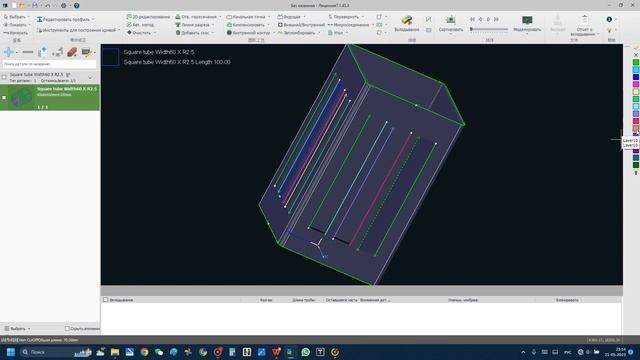Click the skip to end playback icon
Screen dimensions: 640x360
click(x=496, y=19)
